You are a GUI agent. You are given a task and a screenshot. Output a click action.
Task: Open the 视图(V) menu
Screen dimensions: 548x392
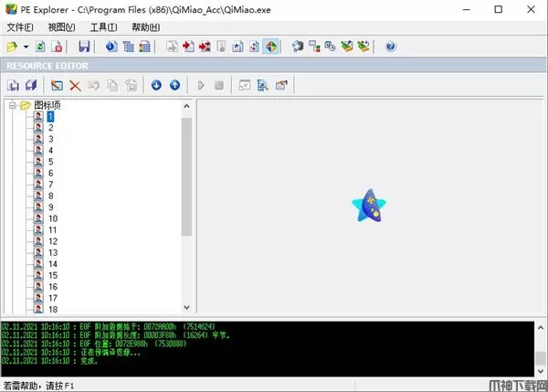coord(60,26)
